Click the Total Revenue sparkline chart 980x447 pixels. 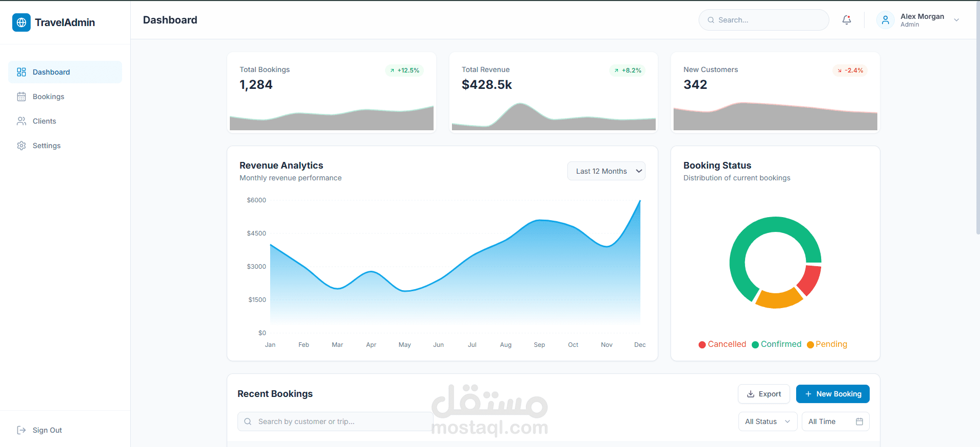pos(554,117)
